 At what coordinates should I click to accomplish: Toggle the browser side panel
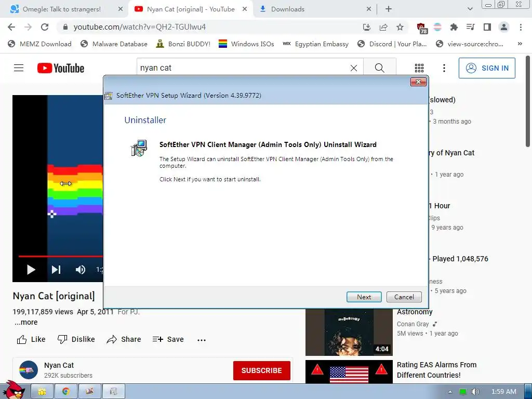click(x=487, y=27)
